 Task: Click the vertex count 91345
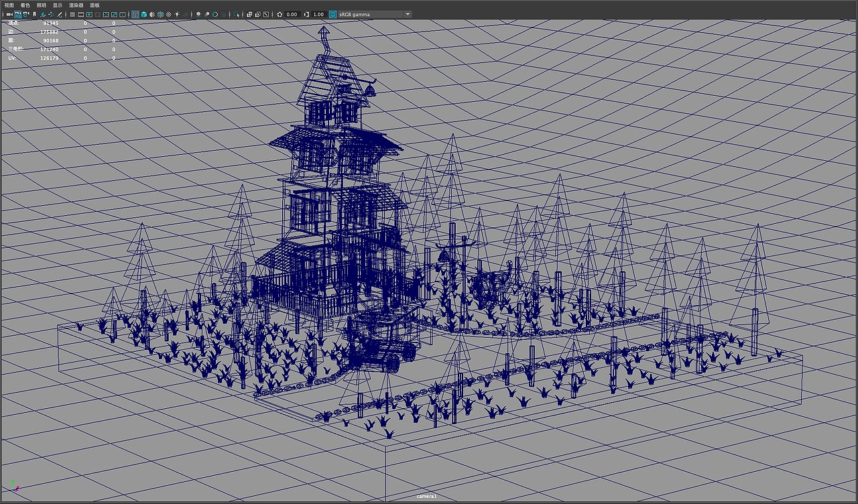(51, 23)
